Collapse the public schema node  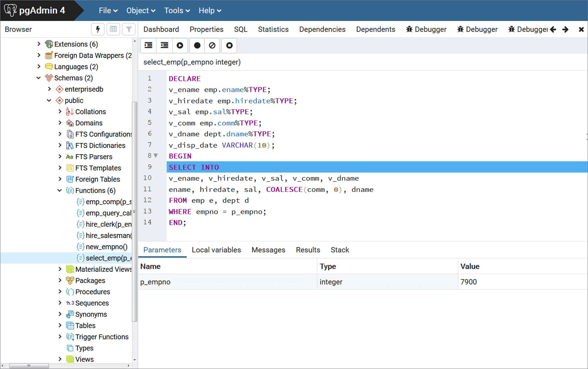[49, 100]
